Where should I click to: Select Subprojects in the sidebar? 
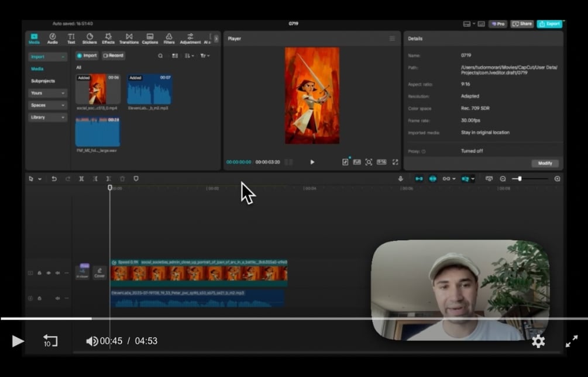click(x=43, y=81)
